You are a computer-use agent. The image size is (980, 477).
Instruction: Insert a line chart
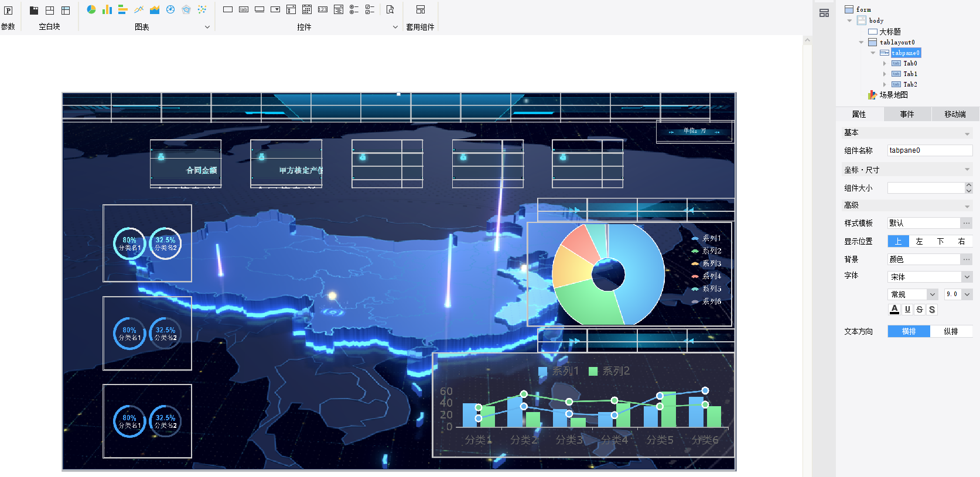pos(139,9)
